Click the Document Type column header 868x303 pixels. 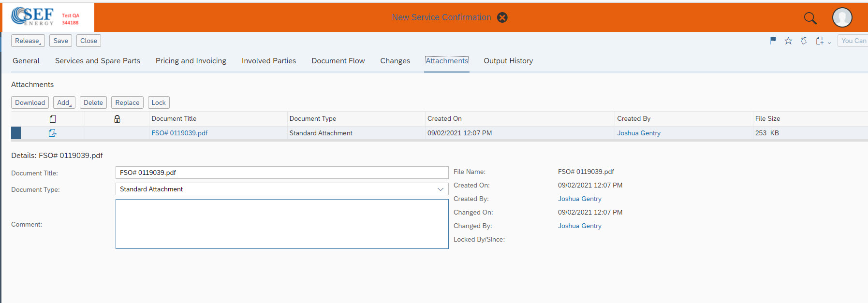(x=313, y=118)
